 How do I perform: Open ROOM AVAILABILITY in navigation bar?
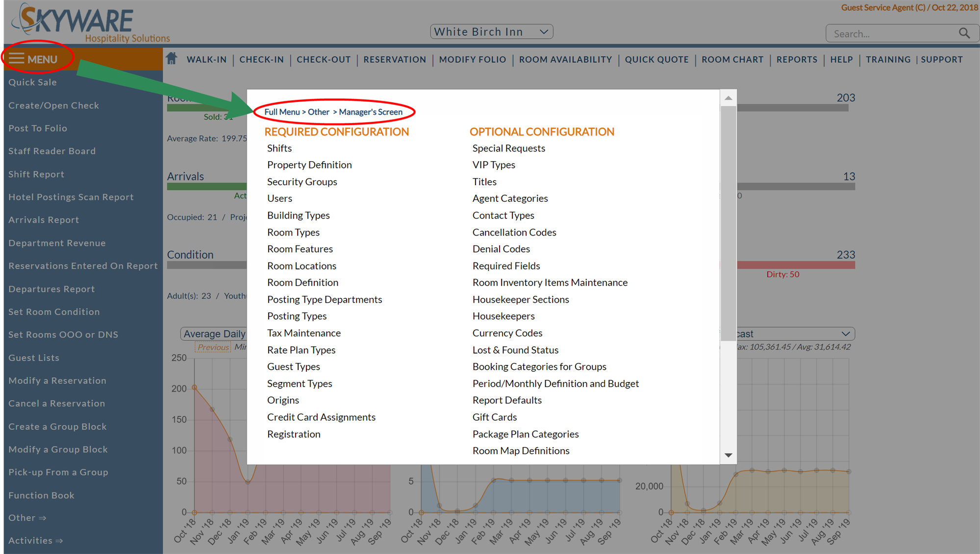pyautogui.click(x=565, y=59)
